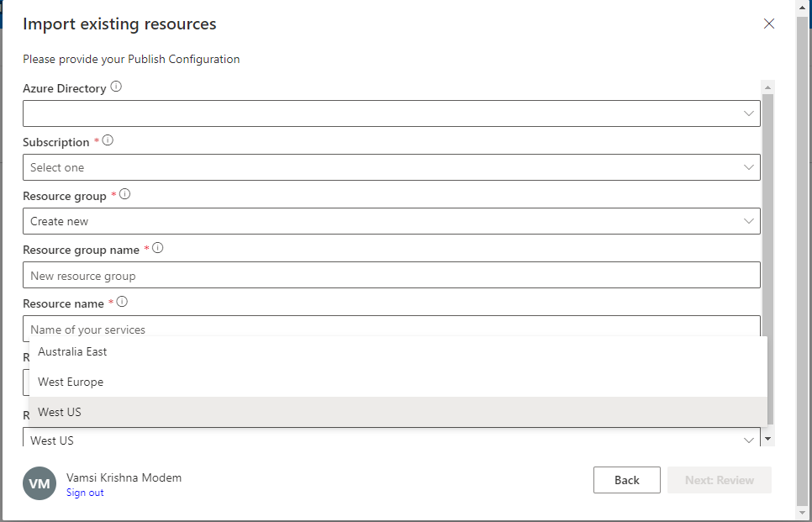Pick West US in the region list
The height and width of the screenshot is (522, 812).
[x=60, y=412]
